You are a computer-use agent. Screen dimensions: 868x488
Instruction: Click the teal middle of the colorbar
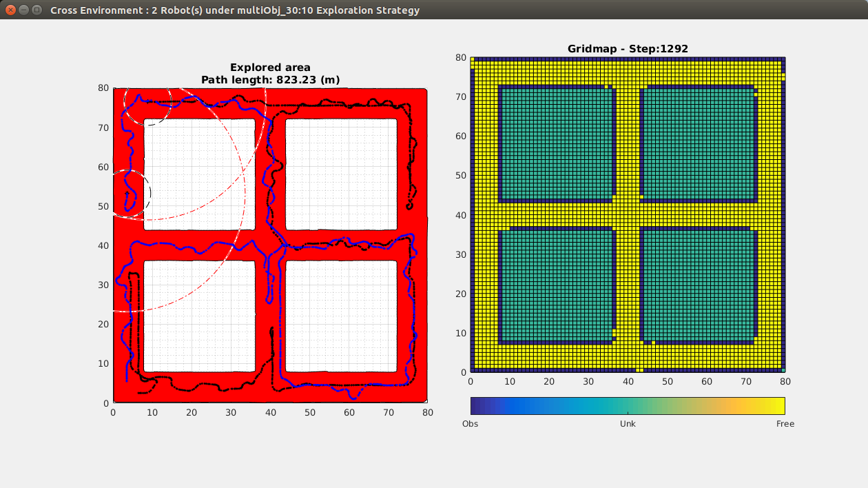tap(628, 405)
